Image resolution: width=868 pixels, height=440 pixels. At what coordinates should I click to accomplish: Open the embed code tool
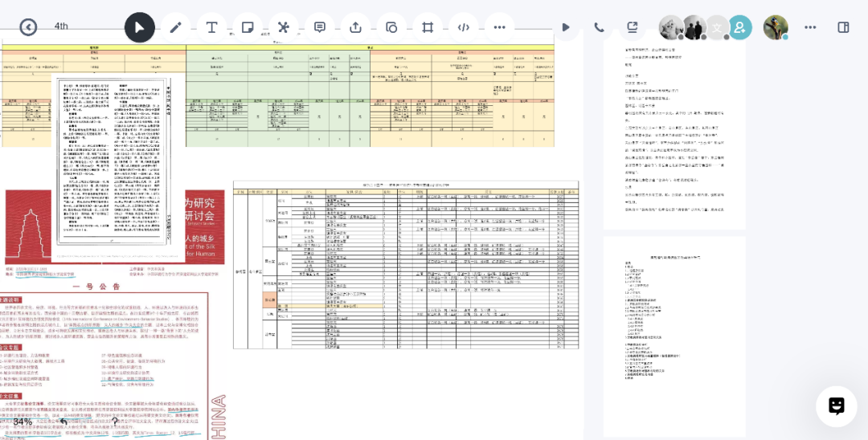tap(464, 27)
